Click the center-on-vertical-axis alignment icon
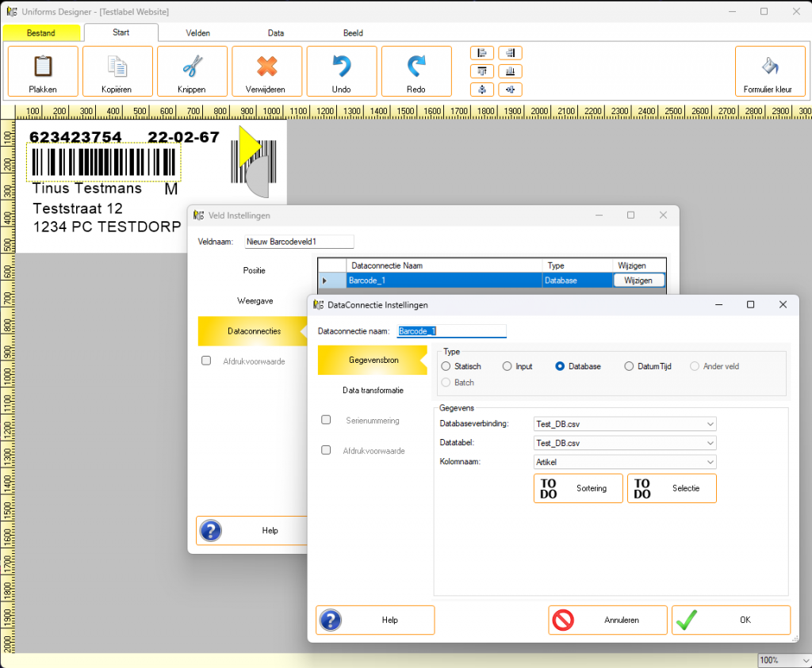Image resolution: width=812 pixels, height=668 pixels. coord(481,90)
